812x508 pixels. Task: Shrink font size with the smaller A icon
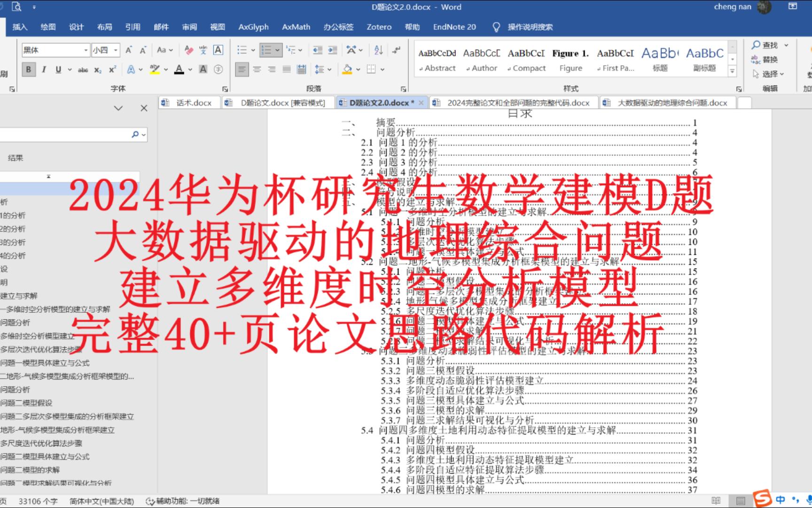(143, 50)
